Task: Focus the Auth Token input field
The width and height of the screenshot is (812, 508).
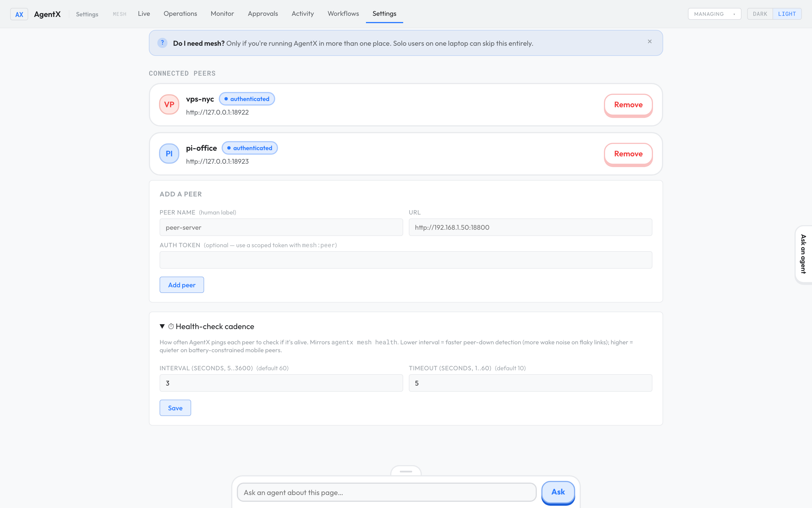Action: pyautogui.click(x=406, y=260)
